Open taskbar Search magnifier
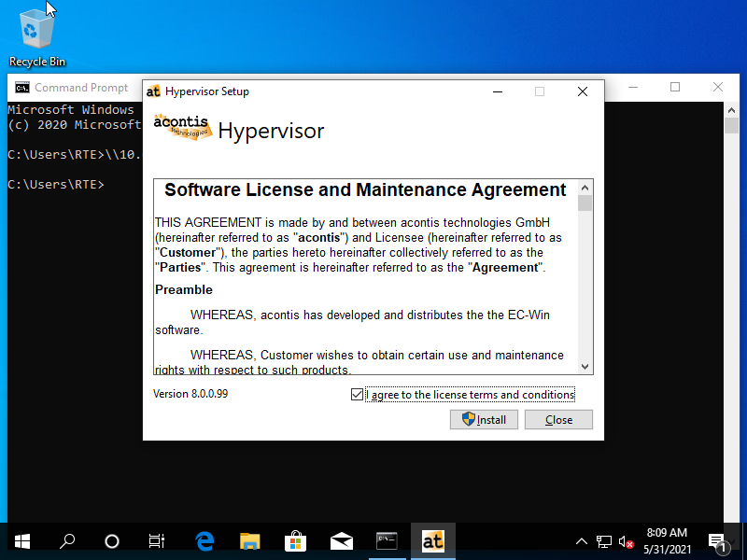 (67, 541)
